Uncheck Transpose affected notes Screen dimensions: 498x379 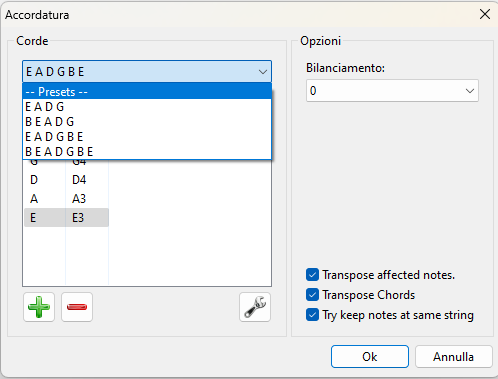(x=312, y=275)
